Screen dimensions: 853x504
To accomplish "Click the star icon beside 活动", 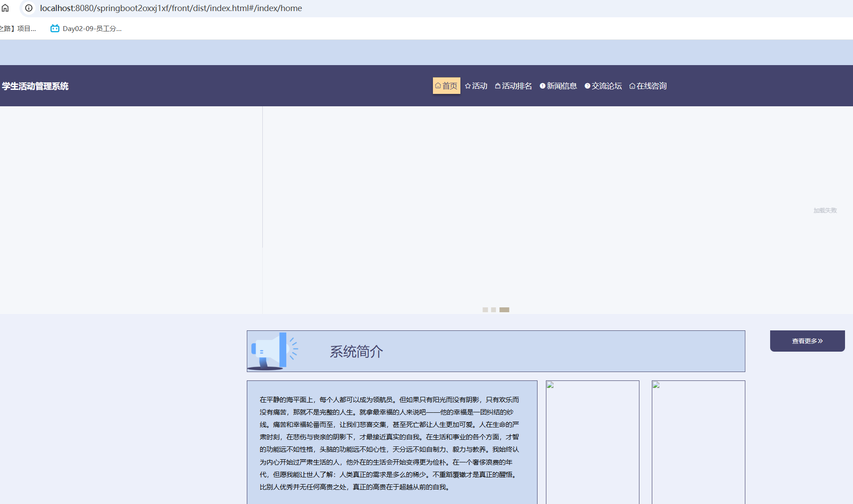I will tap(468, 86).
